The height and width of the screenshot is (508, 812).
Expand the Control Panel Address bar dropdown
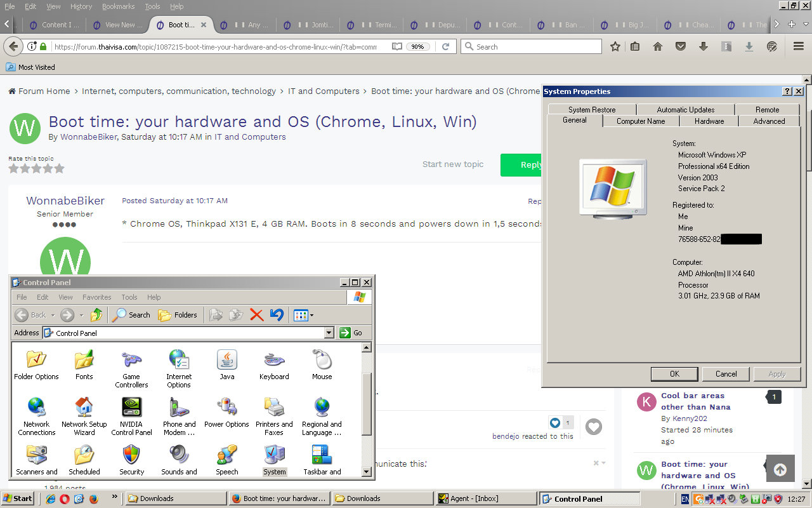coord(329,333)
